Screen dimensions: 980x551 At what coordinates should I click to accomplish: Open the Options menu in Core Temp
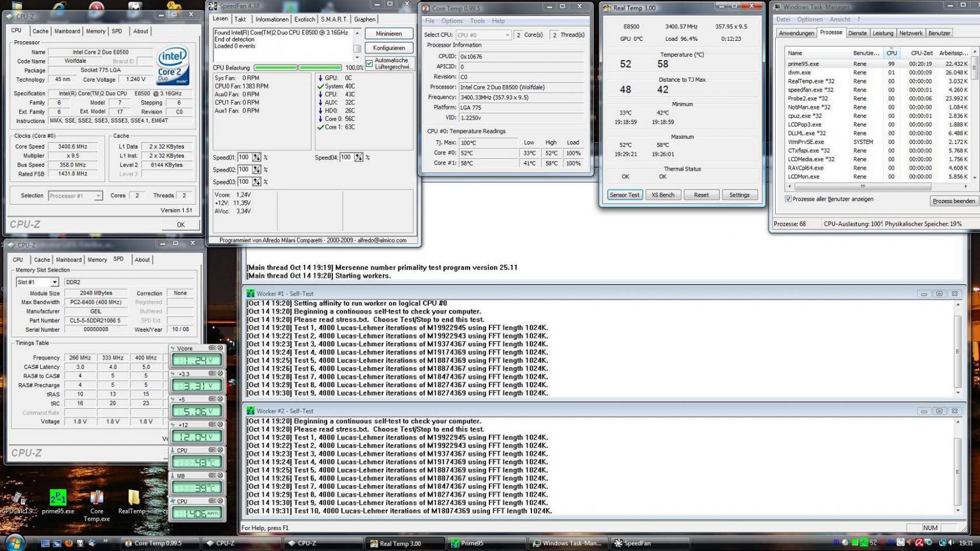[452, 21]
